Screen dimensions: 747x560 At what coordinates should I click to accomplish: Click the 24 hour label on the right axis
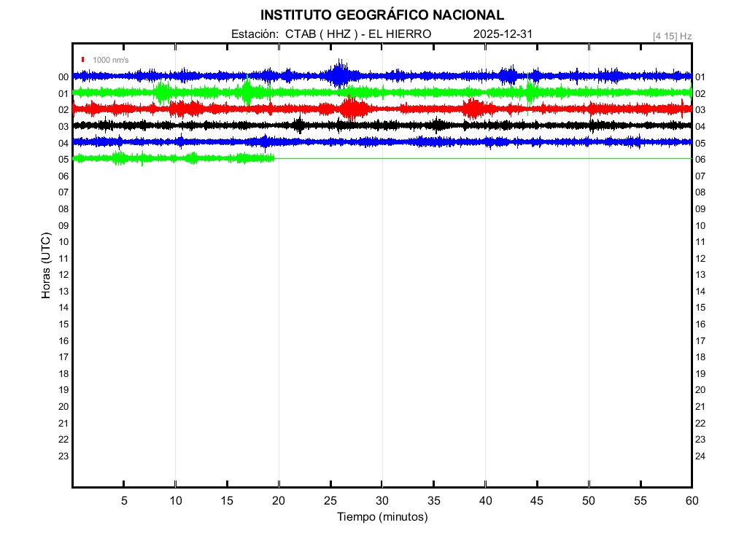pos(700,456)
